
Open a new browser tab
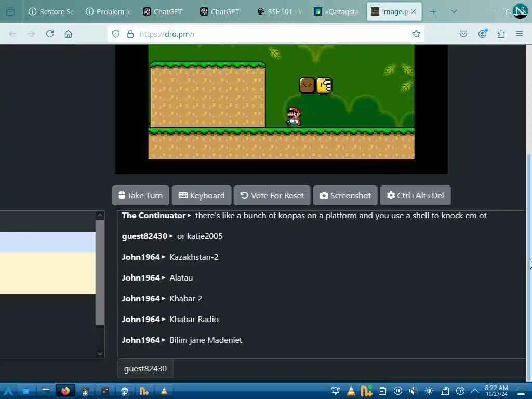click(433, 11)
